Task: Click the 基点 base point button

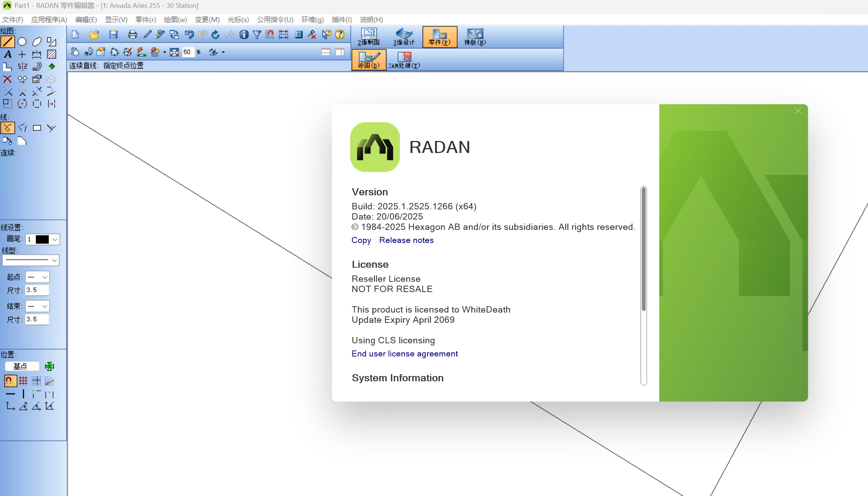Action: [x=21, y=366]
